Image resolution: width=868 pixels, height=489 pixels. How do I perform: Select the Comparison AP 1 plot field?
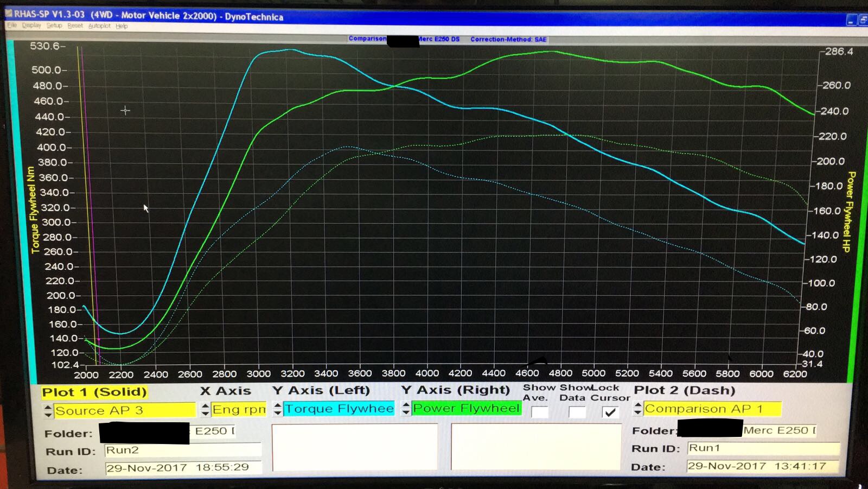pos(712,408)
